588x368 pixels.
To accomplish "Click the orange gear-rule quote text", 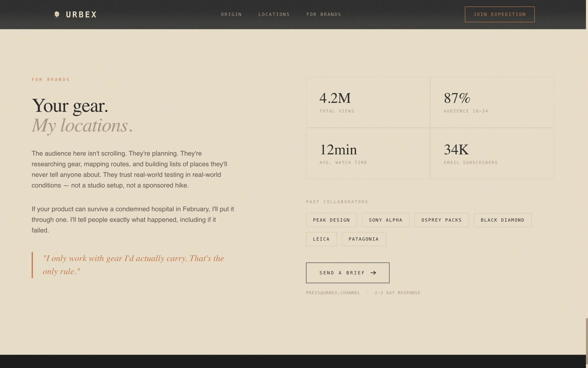I will 133,265.
